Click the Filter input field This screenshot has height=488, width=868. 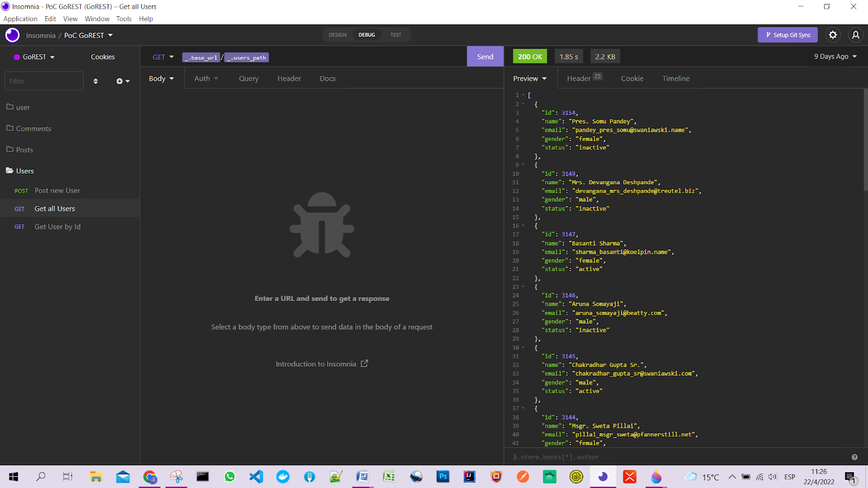(43, 81)
